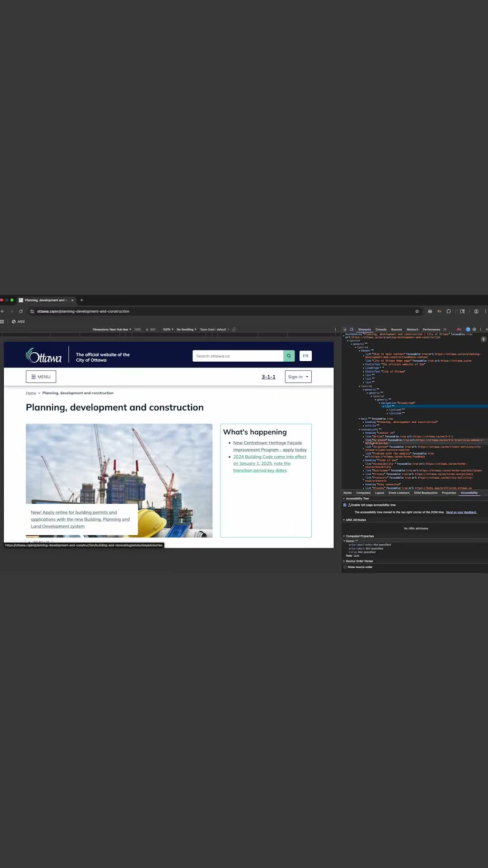Collapse the navigation "breadcrumb" node

coord(380,403)
